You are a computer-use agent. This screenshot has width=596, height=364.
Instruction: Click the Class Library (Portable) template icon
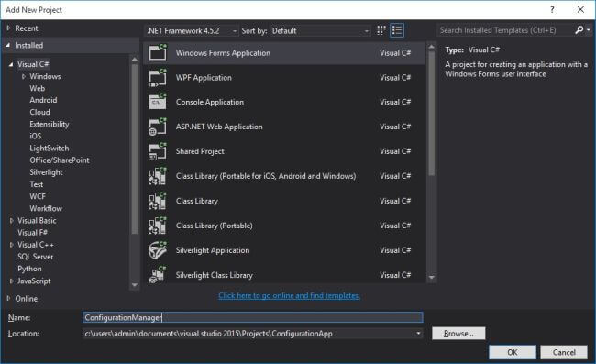pyautogui.click(x=158, y=226)
